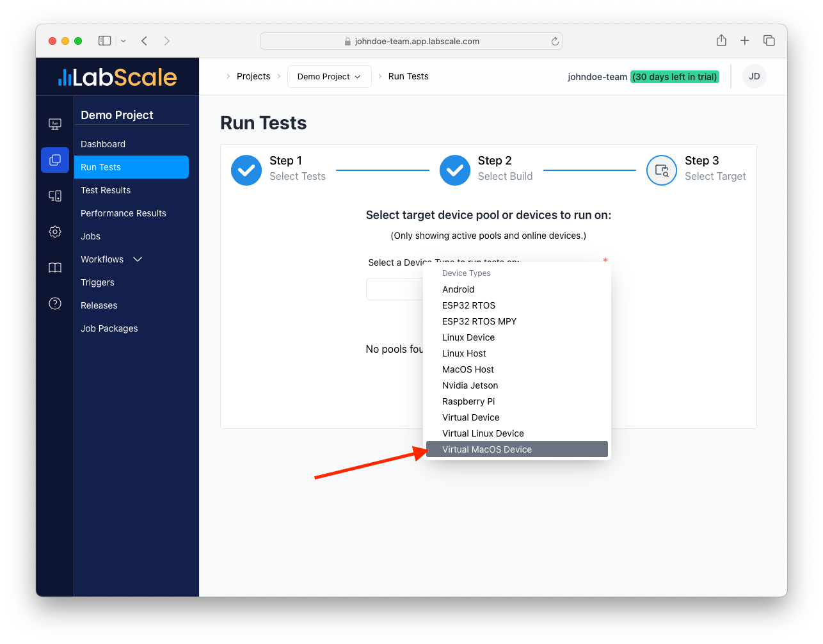Image resolution: width=823 pixels, height=644 pixels.
Task: Click the Run Tests breadcrumb
Action: tap(408, 76)
